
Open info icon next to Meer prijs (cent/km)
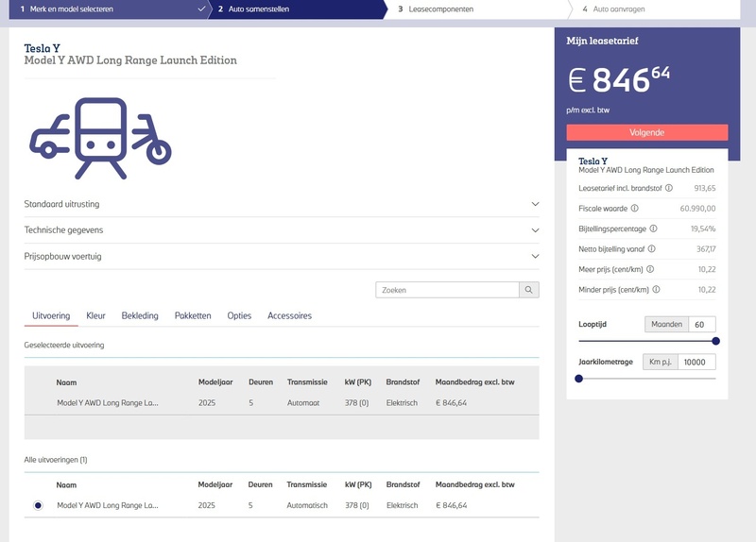click(x=650, y=269)
